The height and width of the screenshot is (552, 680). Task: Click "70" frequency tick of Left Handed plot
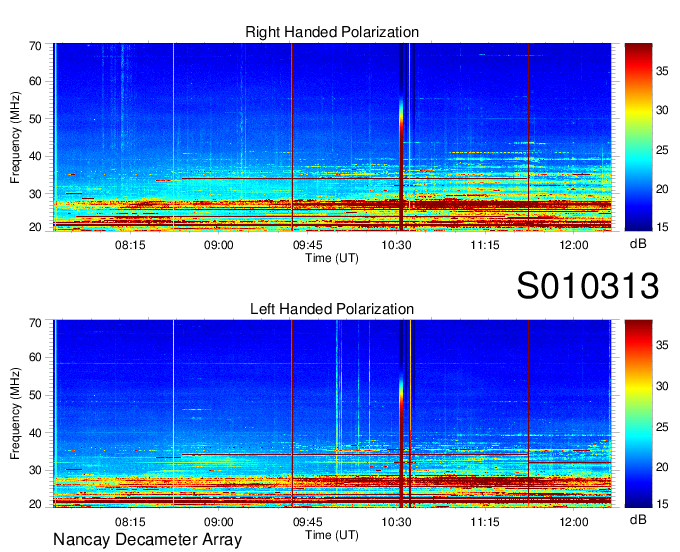[35, 323]
